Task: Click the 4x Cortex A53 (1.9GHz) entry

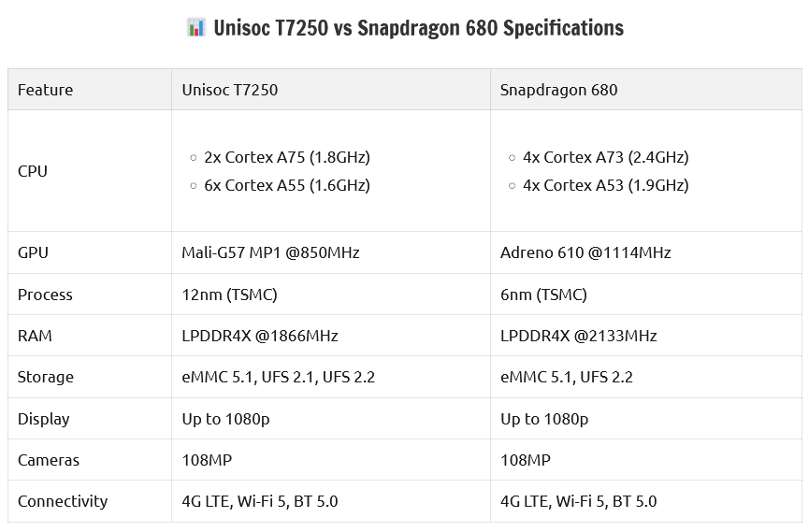Action: (x=606, y=185)
